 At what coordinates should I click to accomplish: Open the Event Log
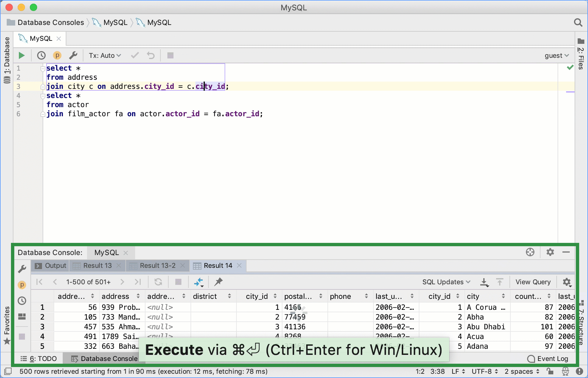pyautogui.click(x=548, y=359)
